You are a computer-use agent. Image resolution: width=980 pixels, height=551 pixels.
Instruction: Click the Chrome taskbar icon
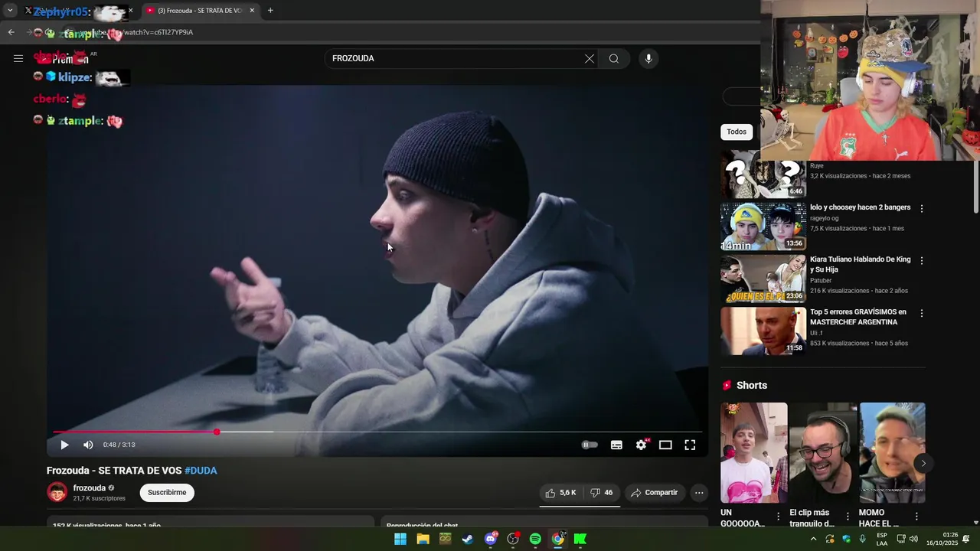point(558,539)
